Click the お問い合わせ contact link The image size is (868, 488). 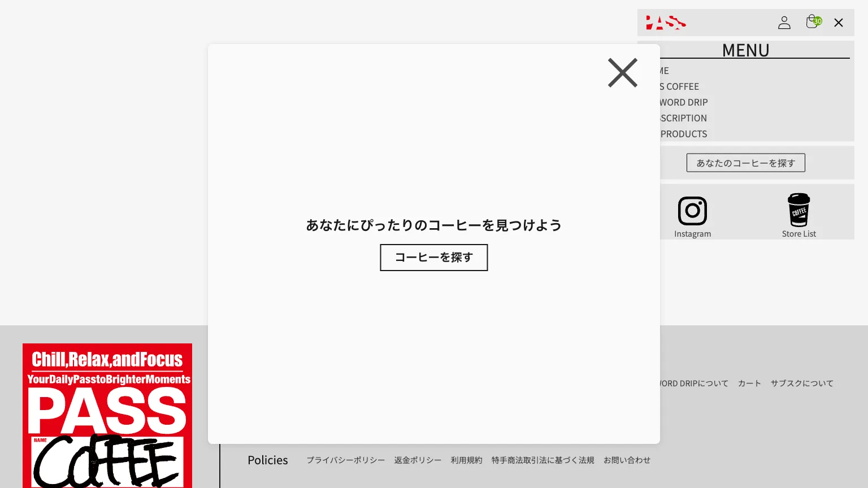(627, 460)
